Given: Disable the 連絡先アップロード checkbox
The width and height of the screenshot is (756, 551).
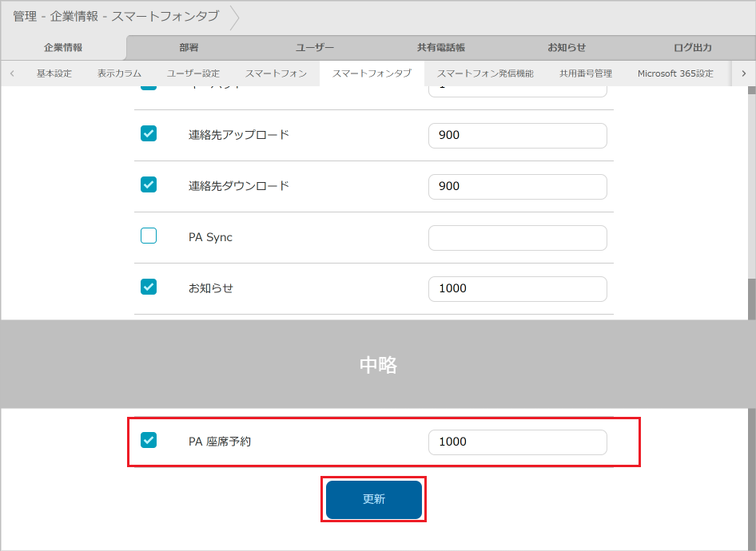Looking at the screenshot, I should (148, 133).
